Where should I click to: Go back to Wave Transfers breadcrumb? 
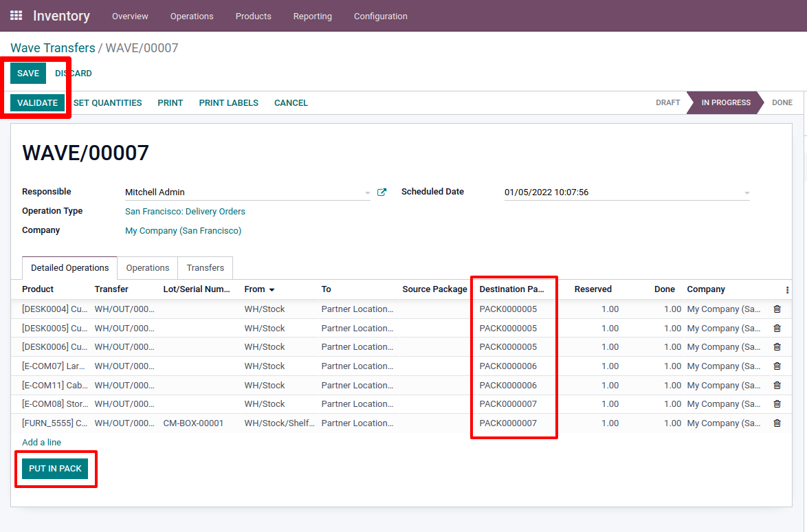[53, 48]
